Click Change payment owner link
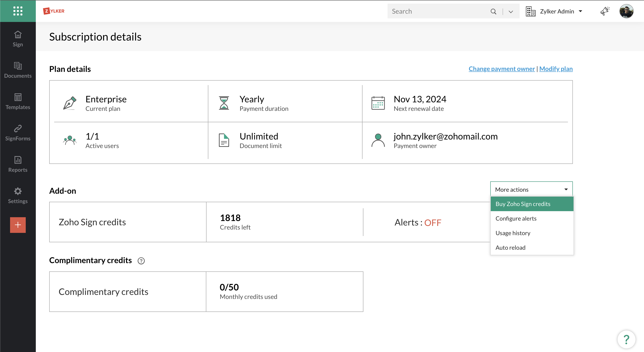 pos(501,69)
